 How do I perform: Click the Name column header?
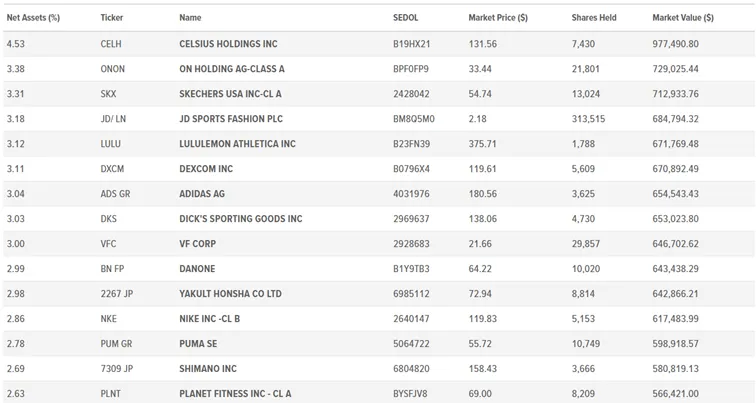tap(190, 18)
